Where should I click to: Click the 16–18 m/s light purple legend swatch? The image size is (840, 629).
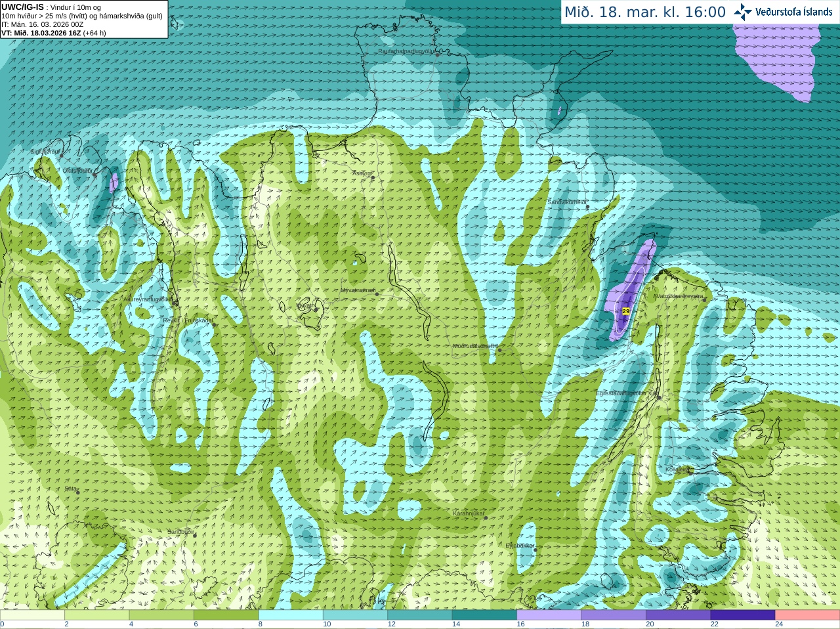tap(549, 615)
